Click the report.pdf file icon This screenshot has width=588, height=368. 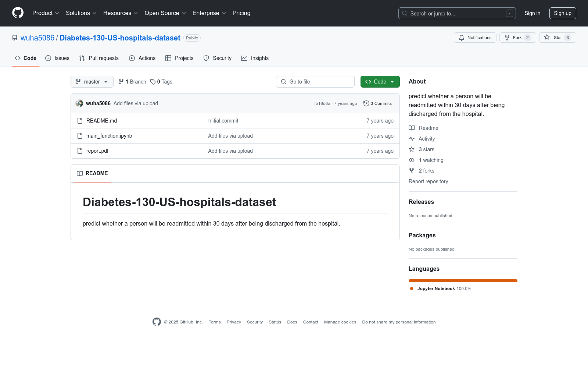[80, 151]
